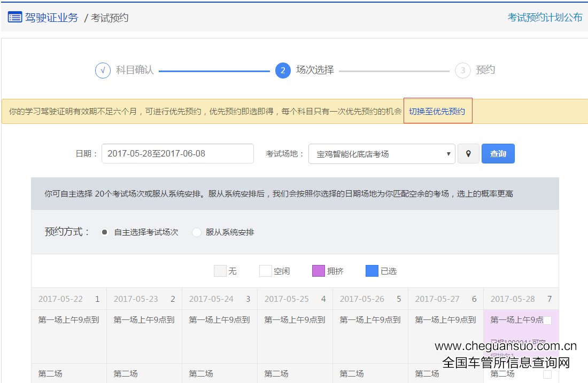
Task: Open the 考试场地 exam venue dropdown
Action: [382, 154]
